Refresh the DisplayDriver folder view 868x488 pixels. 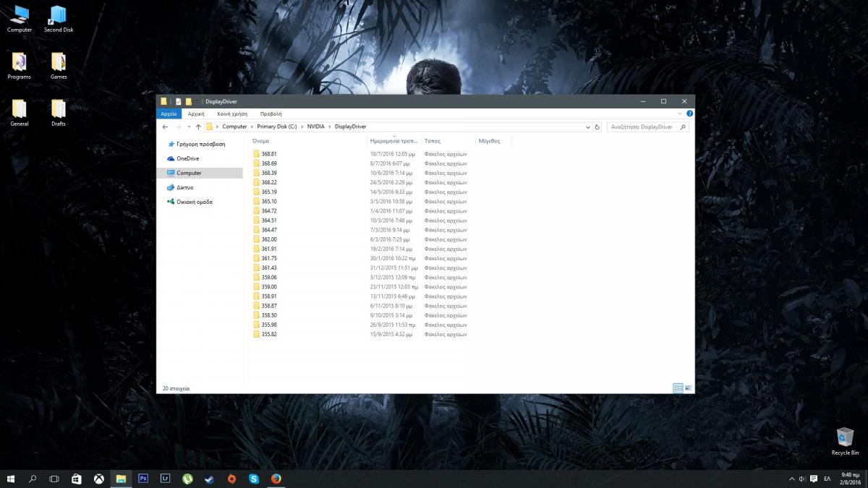pos(597,127)
